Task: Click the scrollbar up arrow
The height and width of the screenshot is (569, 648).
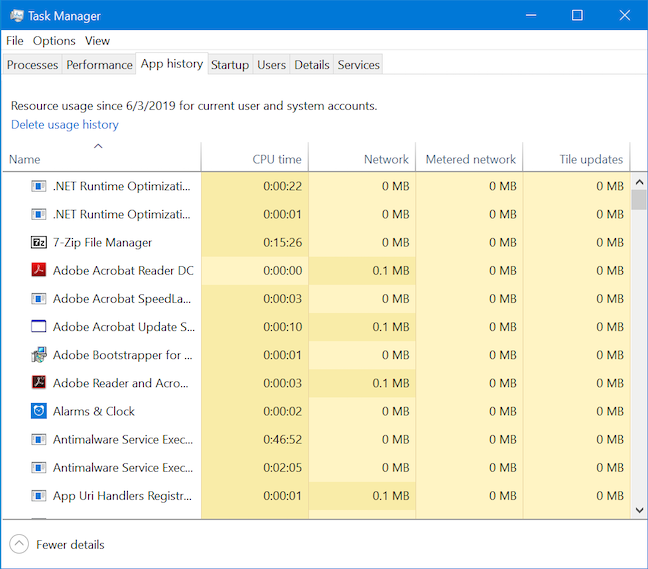Action: [x=639, y=182]
